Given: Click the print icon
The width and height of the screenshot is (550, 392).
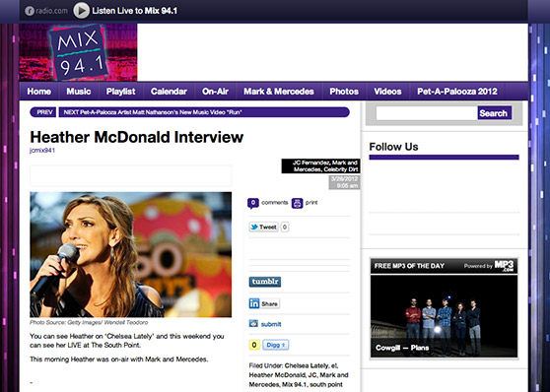Looking at the screenshot, I should [x=297, y=203].
